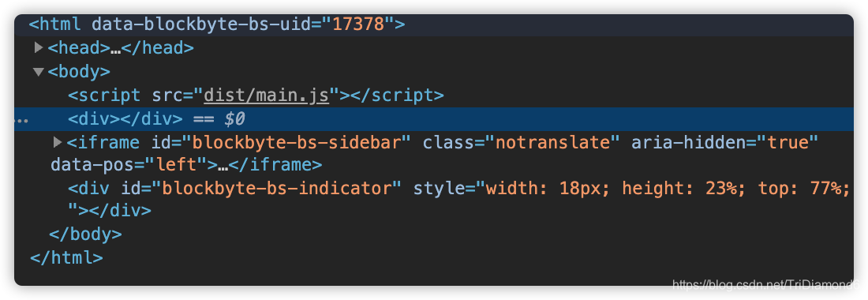
Task: Collapse the body element triangle
Action: tap(38, 72)
